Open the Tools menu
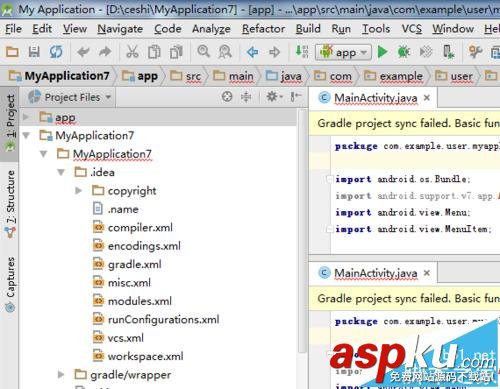The image size is (500, 389). 376,29
